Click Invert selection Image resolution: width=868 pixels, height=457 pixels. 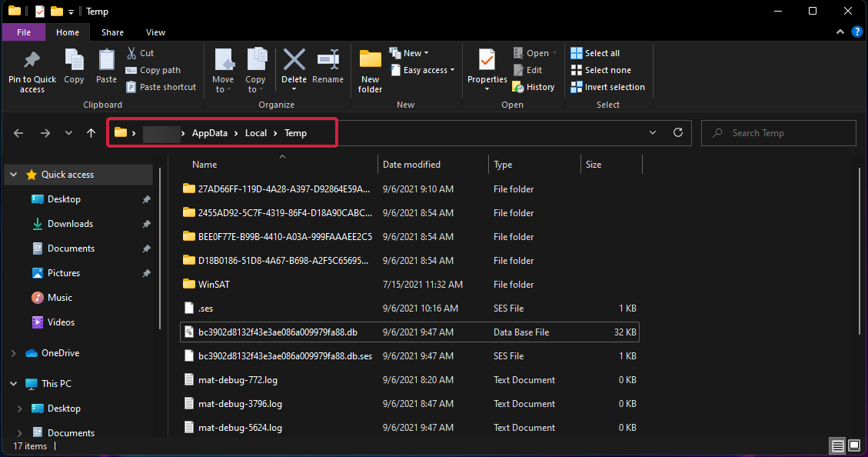point(608,87)
